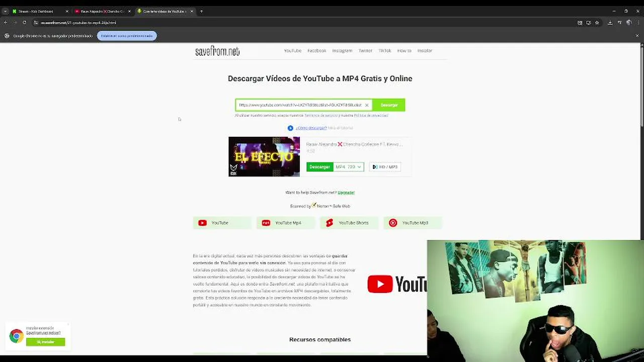Click the YouTube Mp4 shortcut card
The image size is (644, 362).
pos(285,223)
